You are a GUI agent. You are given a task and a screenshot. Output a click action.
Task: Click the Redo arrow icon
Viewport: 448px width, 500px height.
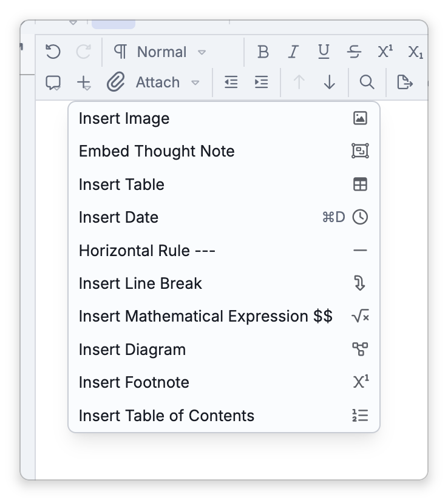point(83,52)
